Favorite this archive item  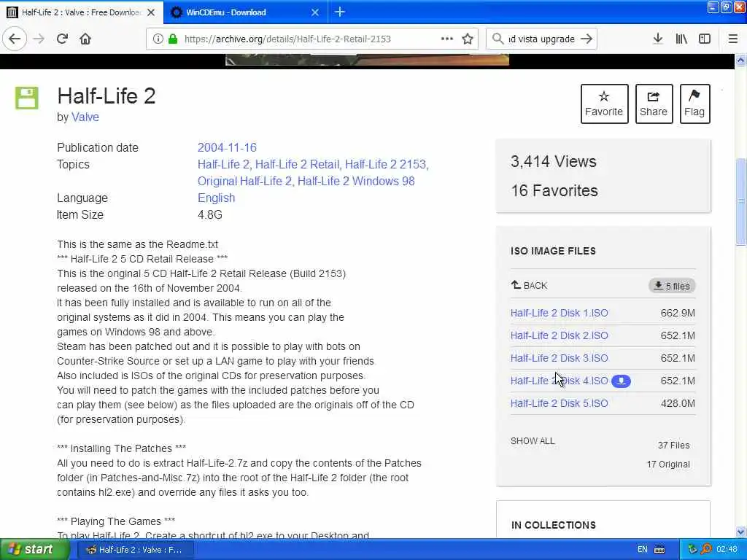coord(604,104)
